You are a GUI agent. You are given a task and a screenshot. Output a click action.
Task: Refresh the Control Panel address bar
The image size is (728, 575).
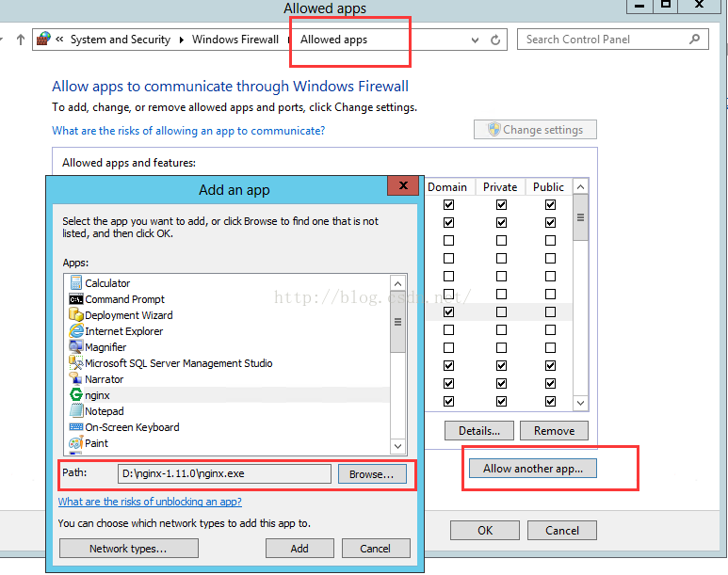[495, 40]
